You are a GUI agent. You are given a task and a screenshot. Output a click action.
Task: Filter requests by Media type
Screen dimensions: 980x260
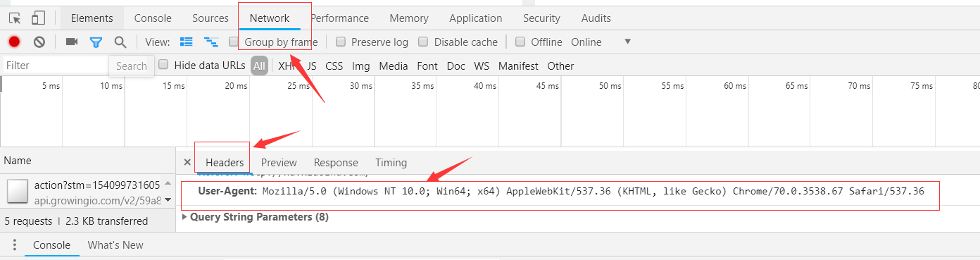point(394,66)
